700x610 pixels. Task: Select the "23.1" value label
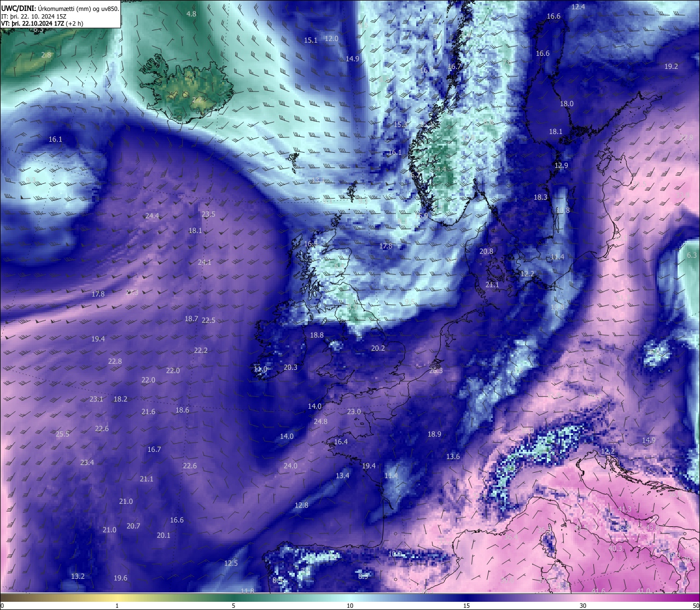(96, 399)
